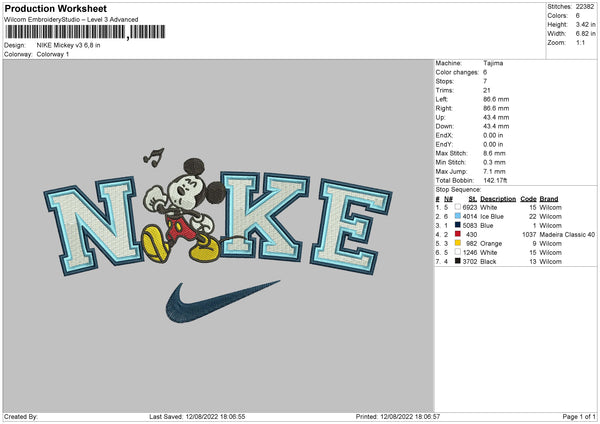Screen dimensions: 600x424
Task: Click the Ice Blue swatch for thread 4014
Action: (457, 216)
